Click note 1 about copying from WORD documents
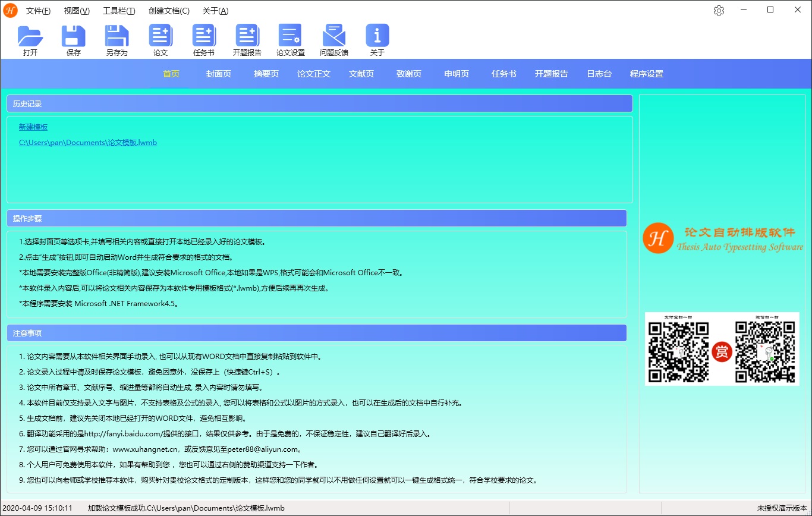 tap(171, 357)
